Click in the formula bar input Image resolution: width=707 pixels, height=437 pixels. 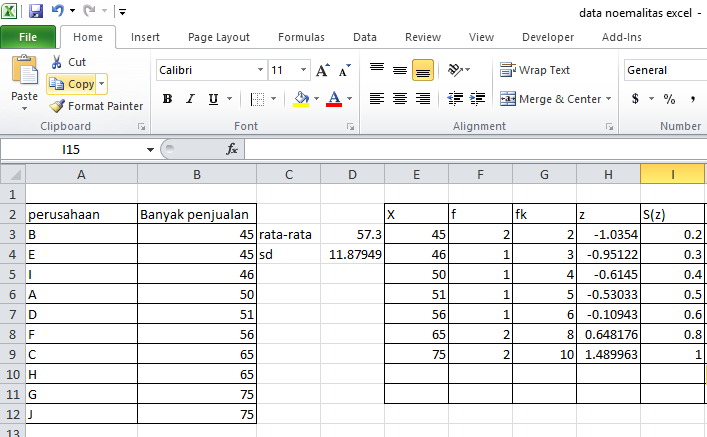pos(476,149)
